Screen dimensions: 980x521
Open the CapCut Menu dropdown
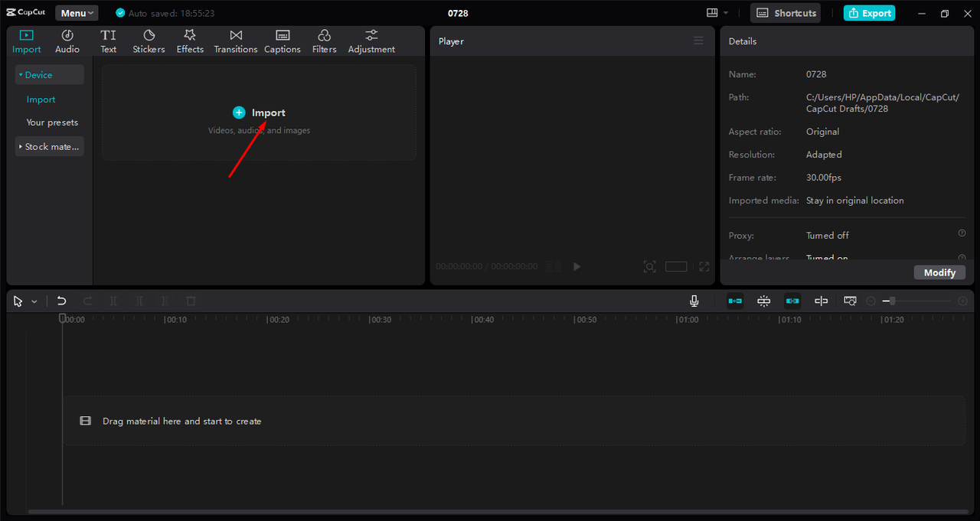(x=77, y=13)
